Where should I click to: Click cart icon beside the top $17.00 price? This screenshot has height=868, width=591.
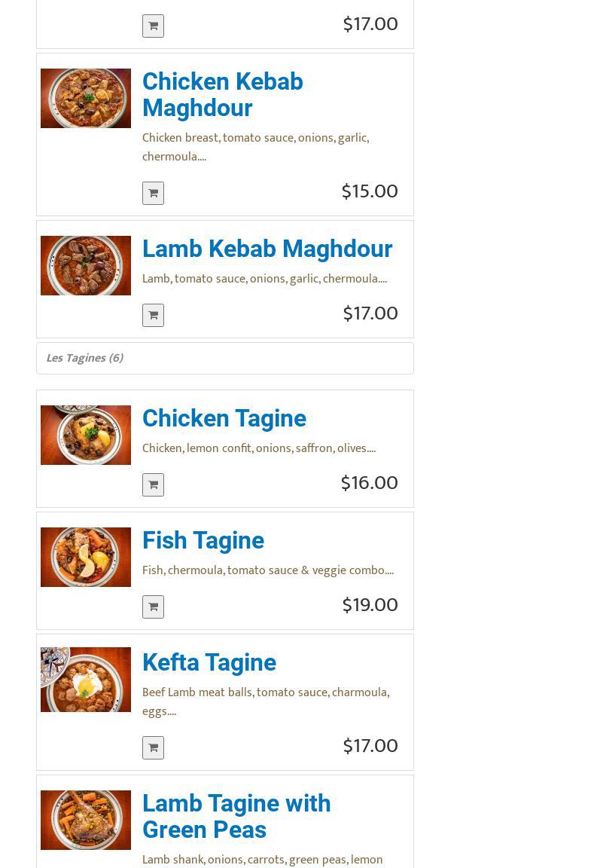[x=153, y=26]
